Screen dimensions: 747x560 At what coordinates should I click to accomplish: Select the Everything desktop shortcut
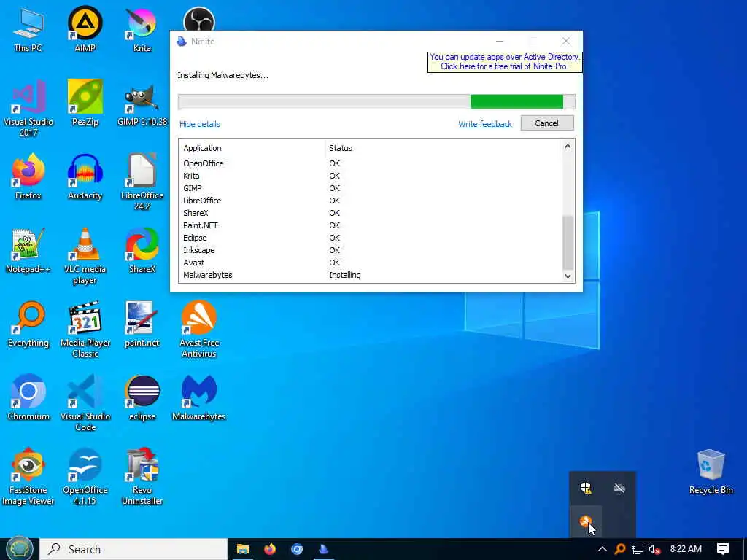[x=28, y=324]
